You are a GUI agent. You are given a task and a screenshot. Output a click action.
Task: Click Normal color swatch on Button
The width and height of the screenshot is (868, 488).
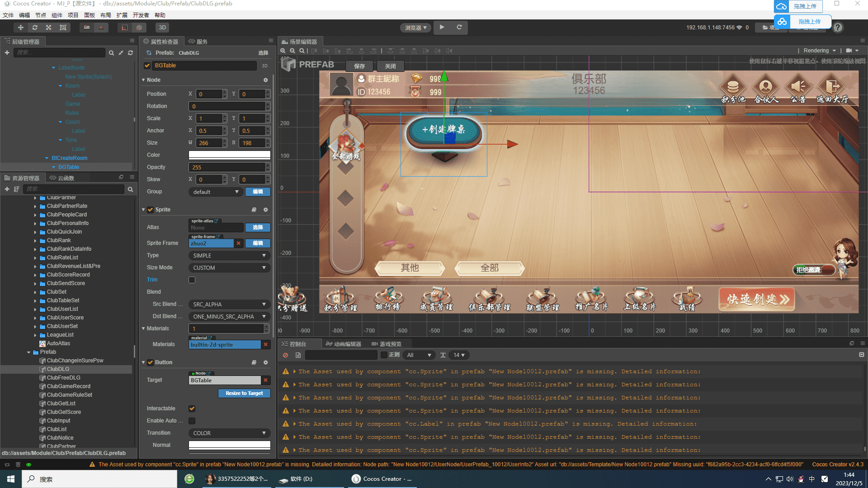pos(228,445)
